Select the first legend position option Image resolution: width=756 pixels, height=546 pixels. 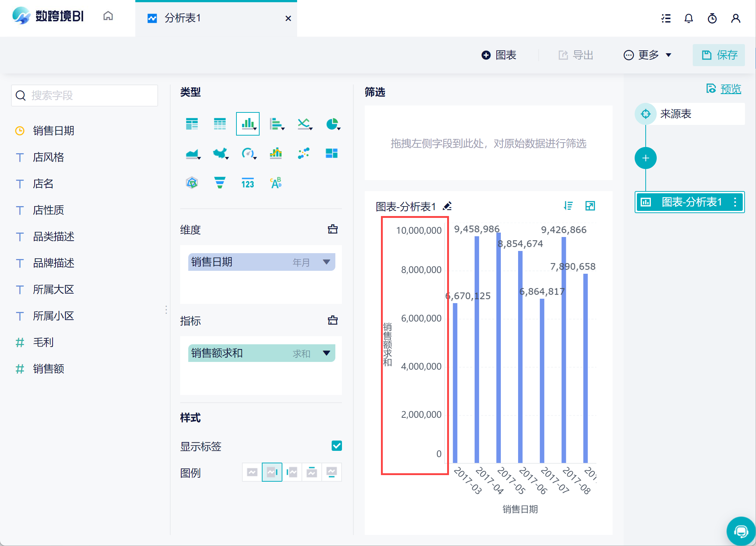pyautogui.click(x=252, y=472)
